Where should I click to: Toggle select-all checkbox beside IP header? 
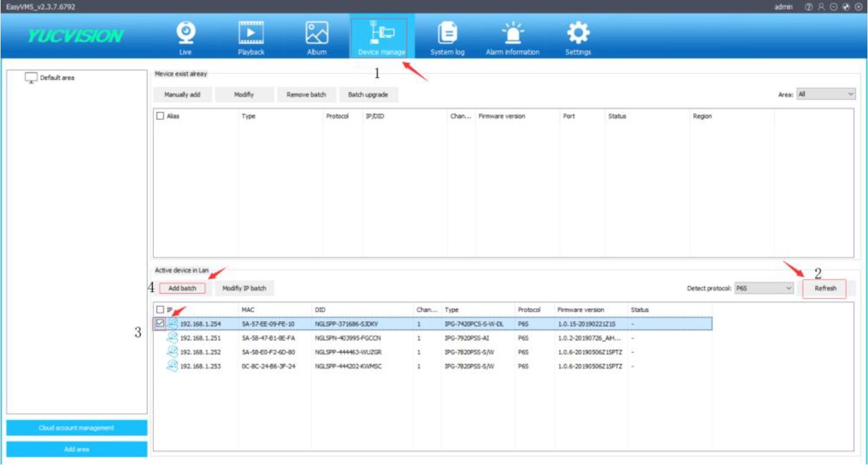pos(161,310)
